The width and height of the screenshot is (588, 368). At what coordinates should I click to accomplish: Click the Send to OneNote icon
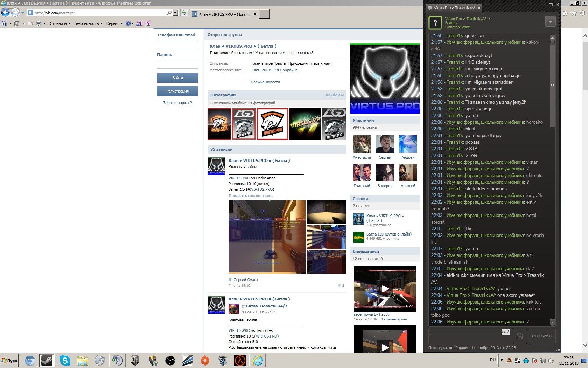coord(139,23)
